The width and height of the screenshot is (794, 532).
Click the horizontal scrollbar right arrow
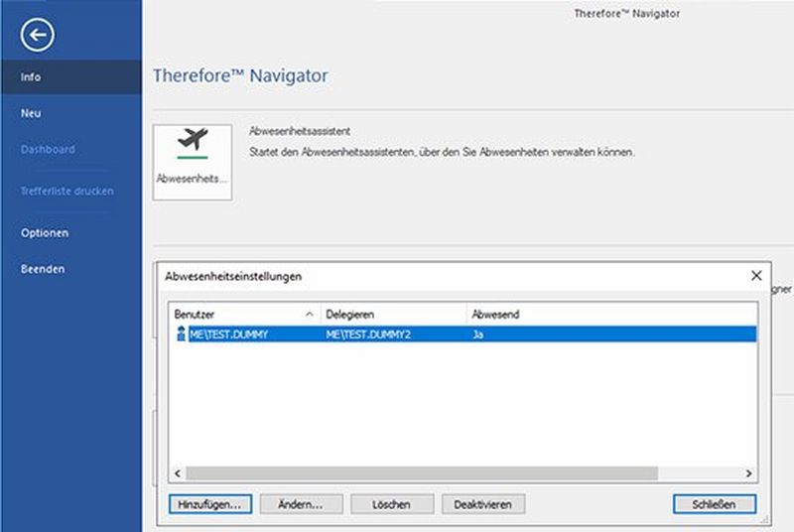click(748, 473)
